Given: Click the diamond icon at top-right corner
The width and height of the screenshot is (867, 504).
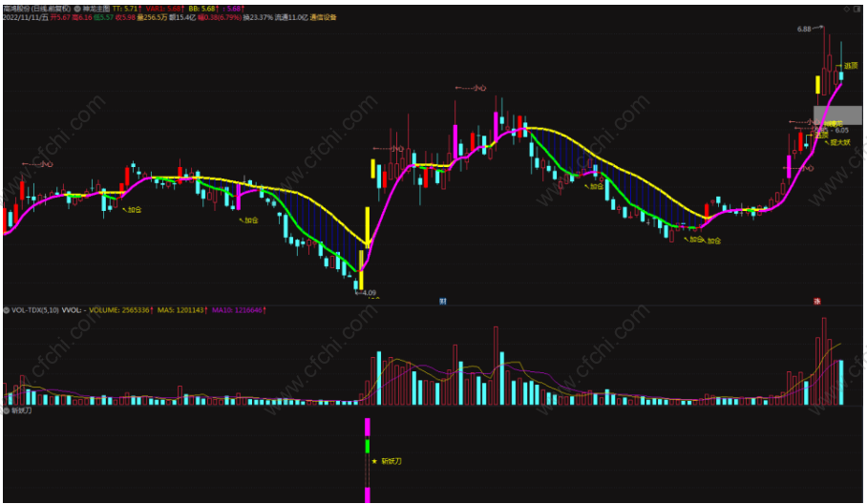Looking at the screenshot, I should tap(847, 9).
